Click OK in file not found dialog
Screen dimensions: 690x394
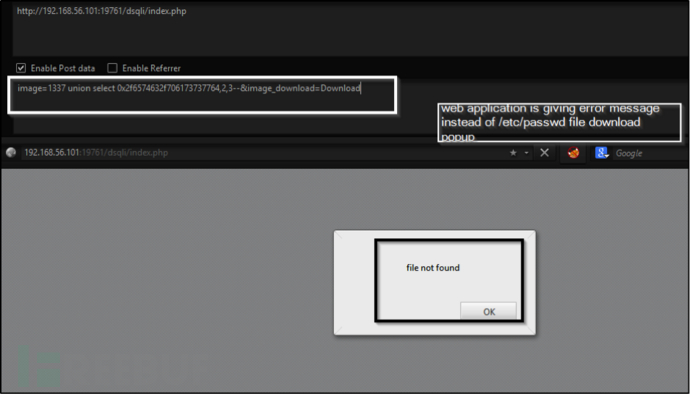point(488,311)
